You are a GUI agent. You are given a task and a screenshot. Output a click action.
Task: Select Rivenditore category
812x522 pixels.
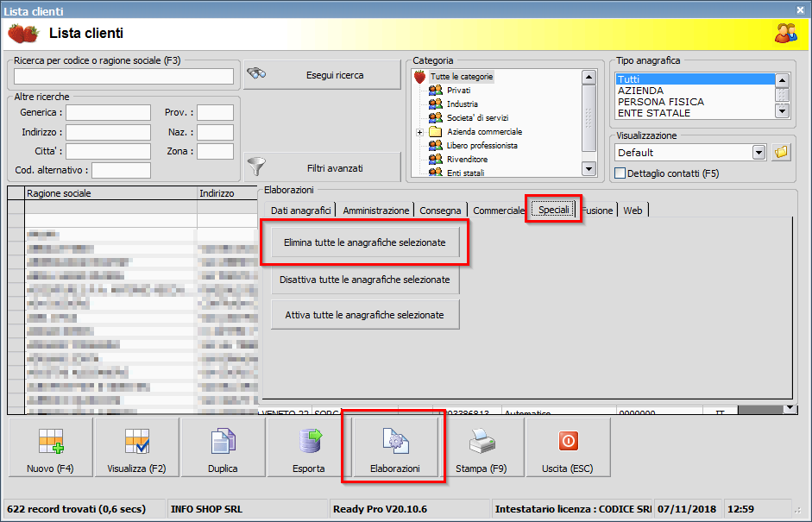467,160
